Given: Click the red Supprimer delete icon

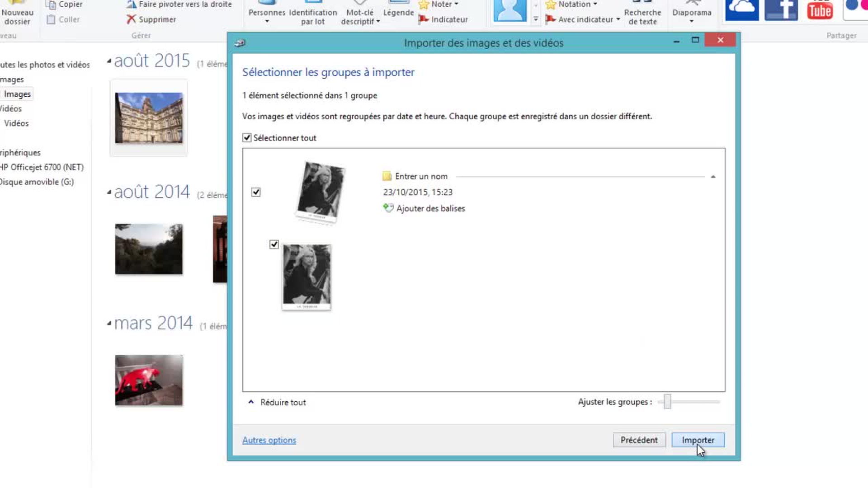Looking at the screenshot, I should pos(131,19).
